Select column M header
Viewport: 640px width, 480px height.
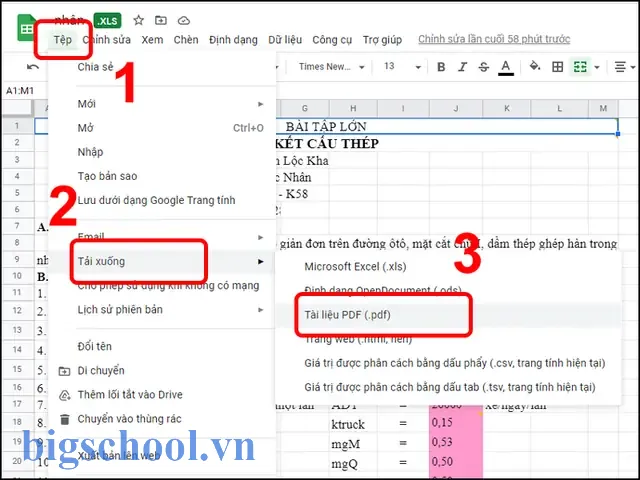coord(603,108)
